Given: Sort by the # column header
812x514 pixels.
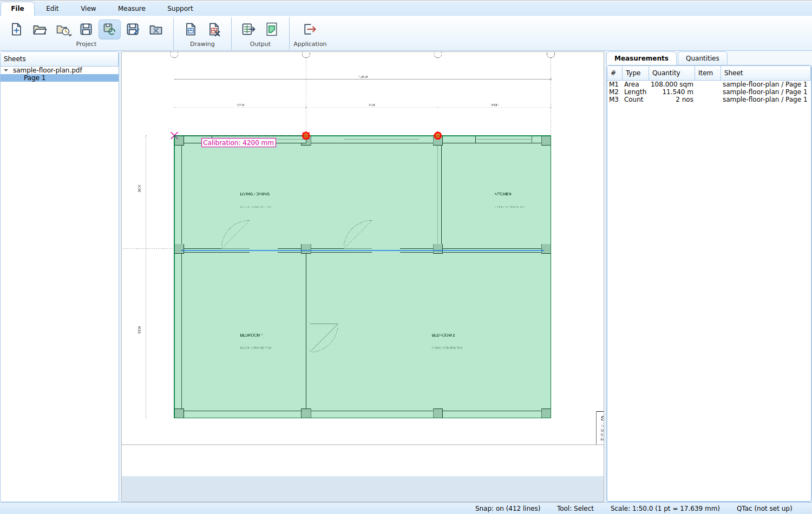Looking at the screenshot, I should coord(613,73).
